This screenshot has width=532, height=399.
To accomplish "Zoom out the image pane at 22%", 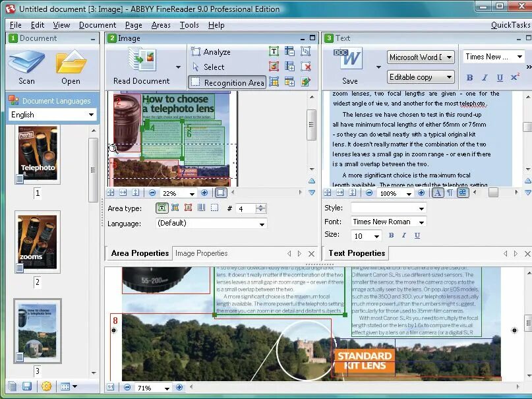I will click(x=152, y=193).
